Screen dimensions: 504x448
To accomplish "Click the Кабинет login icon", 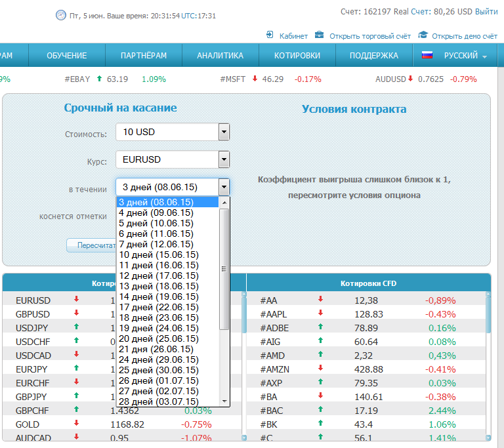I will click(x=270, y=35).
